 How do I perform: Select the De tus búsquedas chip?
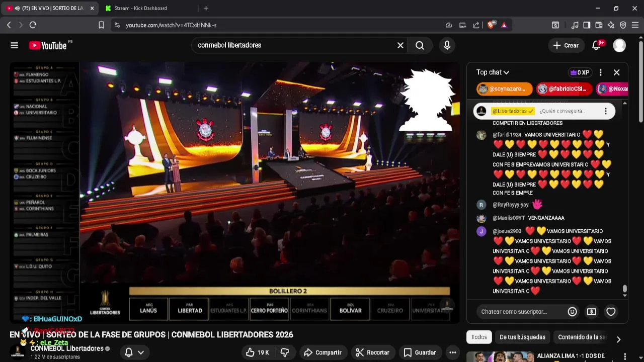tap(522, 337)
